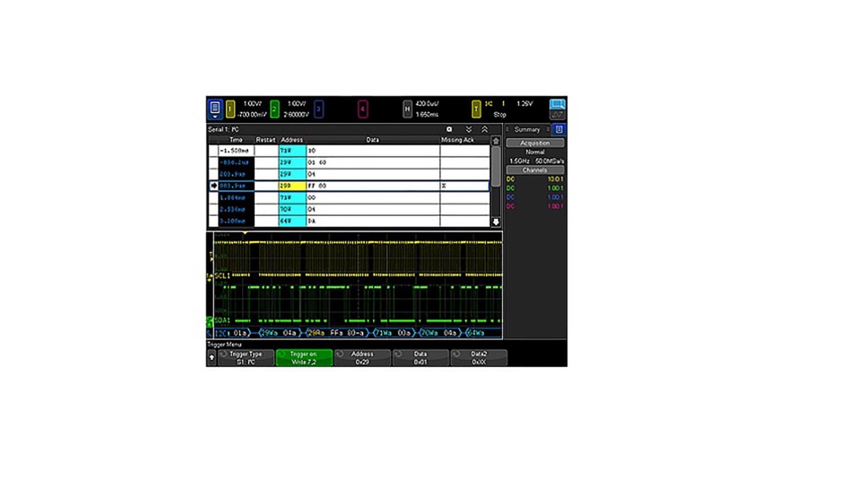Viewport: 868px width, 488px height.
Task: Select the lister row at 1.064ms
Action: tap(349, 198)
